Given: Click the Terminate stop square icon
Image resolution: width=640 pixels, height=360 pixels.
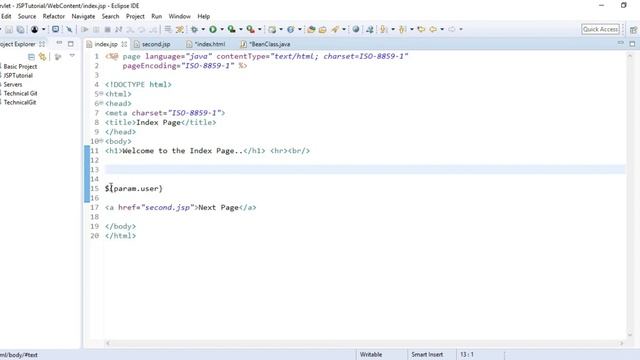Looking at the screenshot, I should 107,29.
